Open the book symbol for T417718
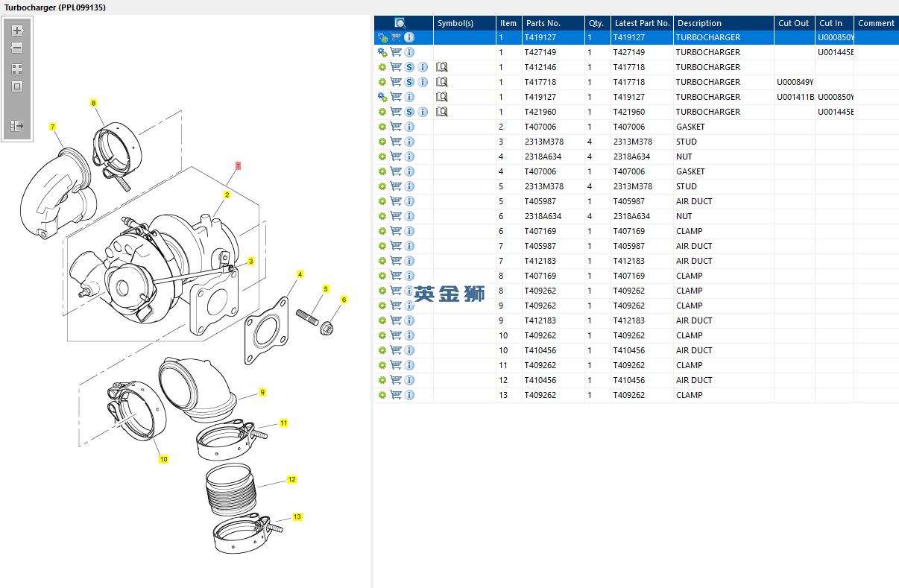The width and height of the screenshot is (899, 588). pos(441,82)
